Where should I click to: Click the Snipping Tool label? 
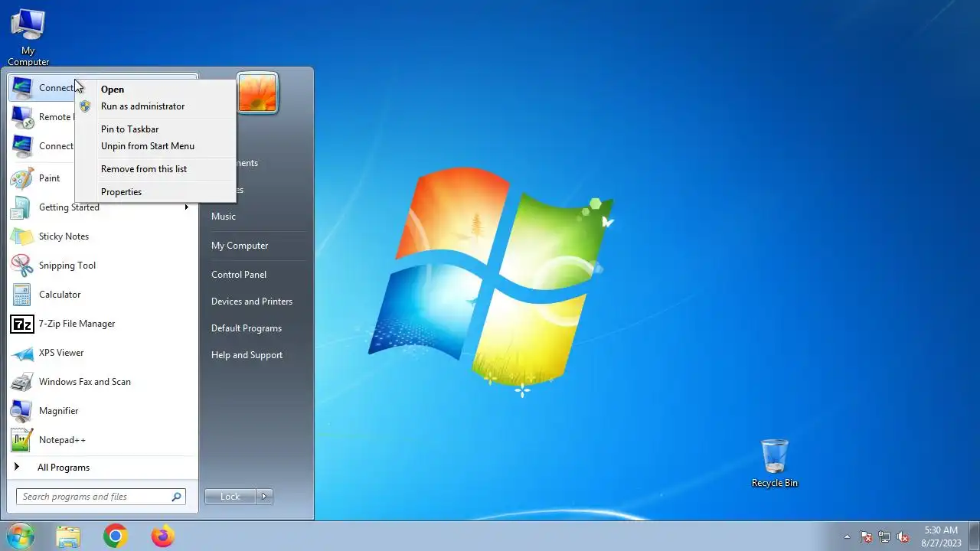pos(67,266)
